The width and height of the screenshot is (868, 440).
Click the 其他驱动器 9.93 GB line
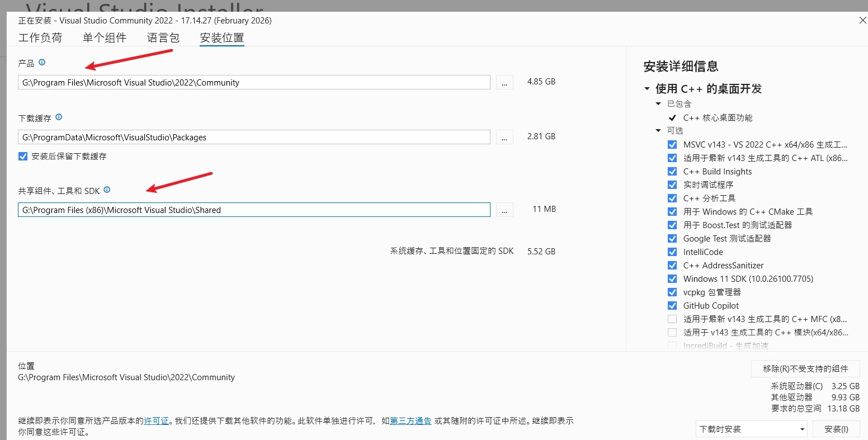(815, 398)
